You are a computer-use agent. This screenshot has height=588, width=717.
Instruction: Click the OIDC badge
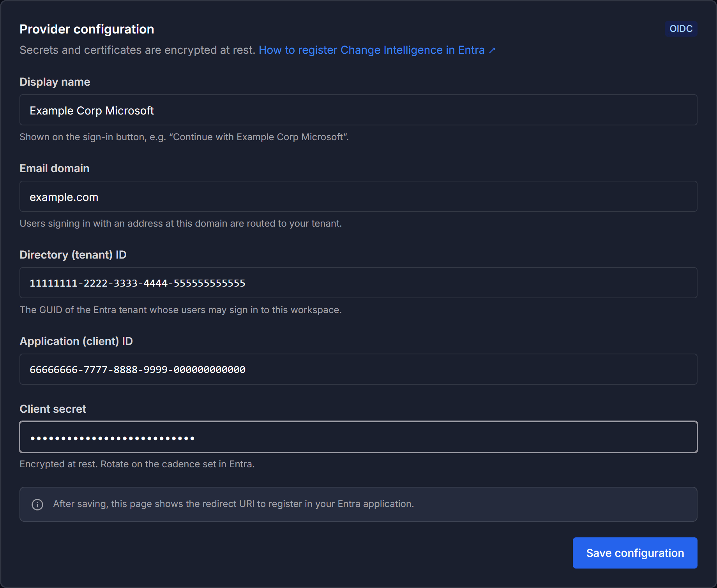681,29
